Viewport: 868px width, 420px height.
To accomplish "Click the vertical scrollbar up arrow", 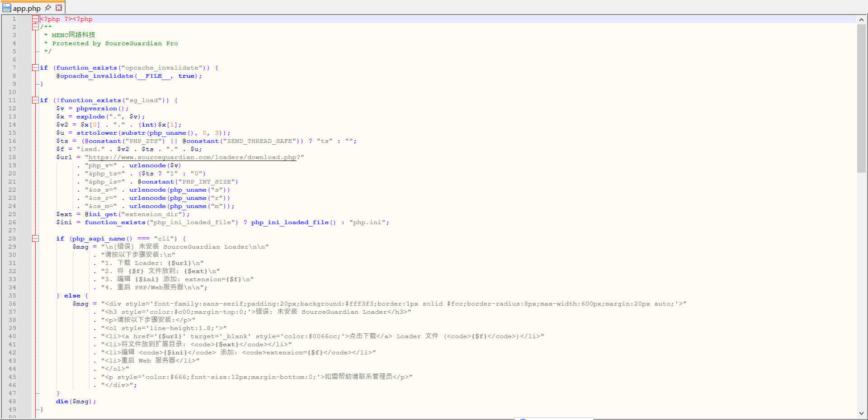I will [x=862, y=19].
